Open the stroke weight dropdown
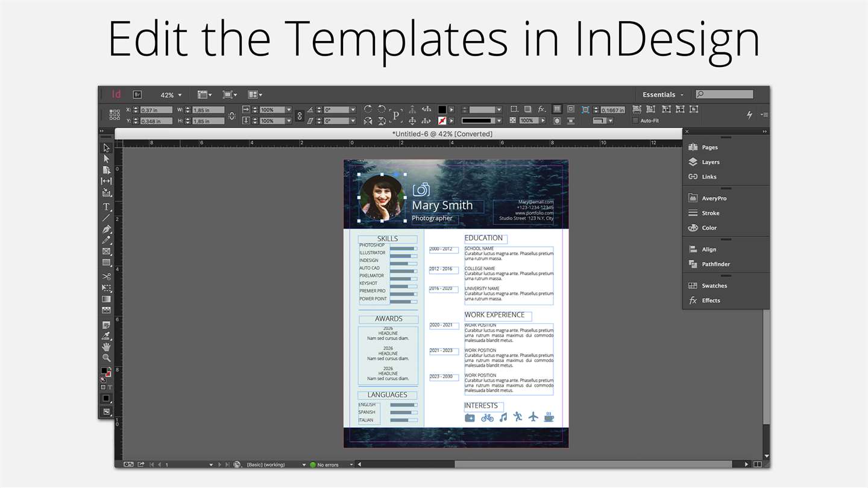The height and width of the screenshot is (488, 868). 498,110
